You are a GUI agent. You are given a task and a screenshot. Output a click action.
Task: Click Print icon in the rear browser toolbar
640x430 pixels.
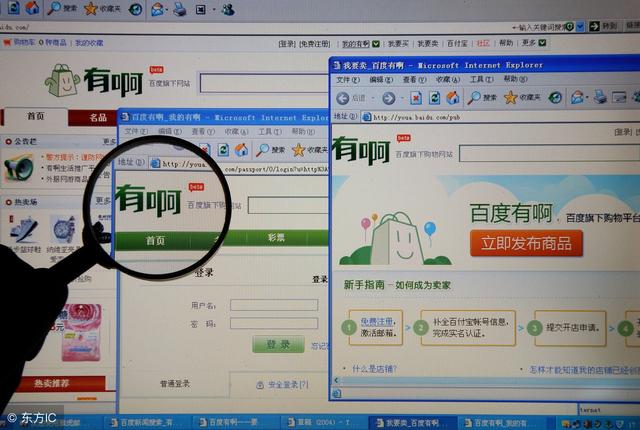click(180, 9)
